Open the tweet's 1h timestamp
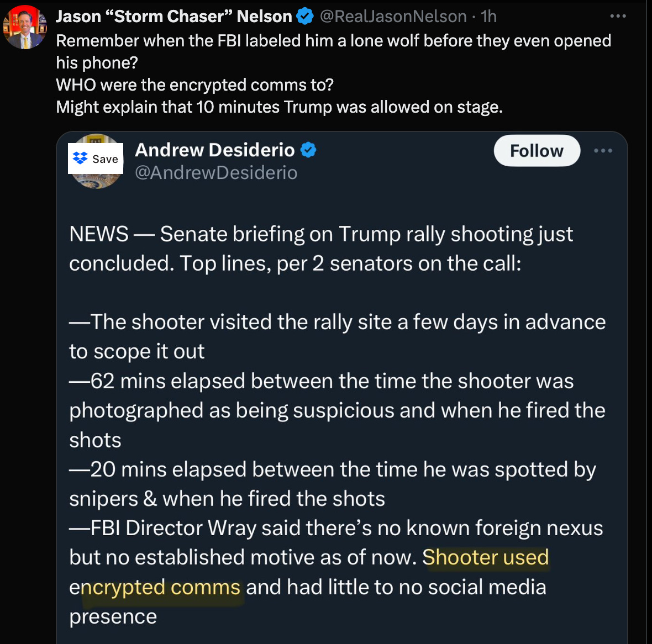The image size is (652, 644). (x=489, y=17)
